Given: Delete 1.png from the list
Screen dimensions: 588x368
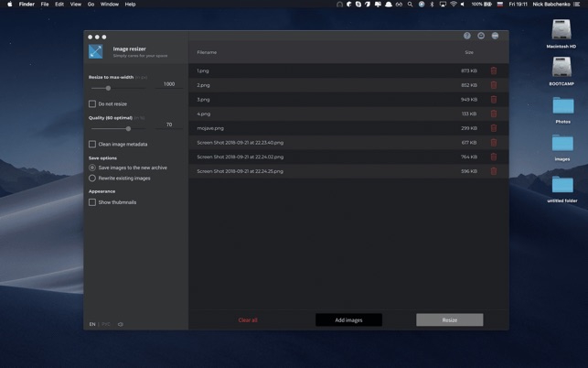Looking at the screenshot, I should pyautogui.click(x=494, y=70).
